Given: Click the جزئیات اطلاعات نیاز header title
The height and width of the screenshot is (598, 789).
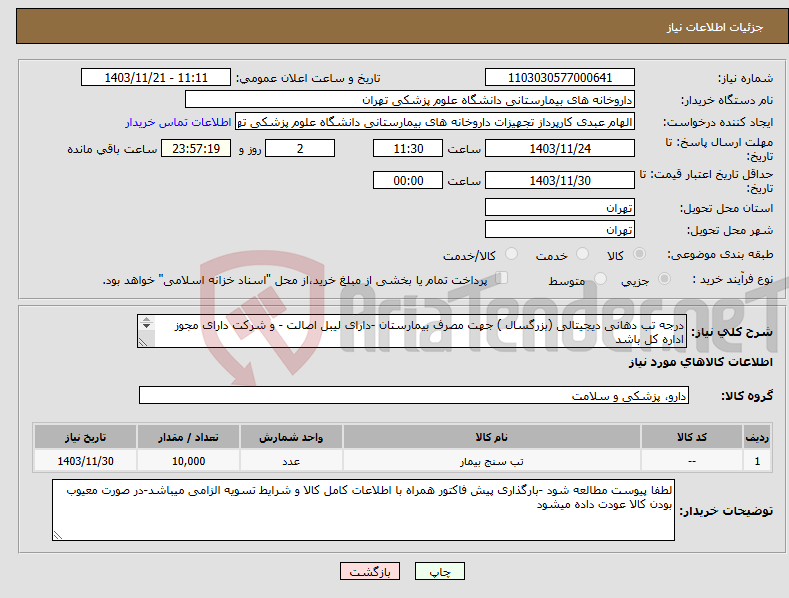Looking at the screenshot, I should pyautogui.click(x=715, y=27).
